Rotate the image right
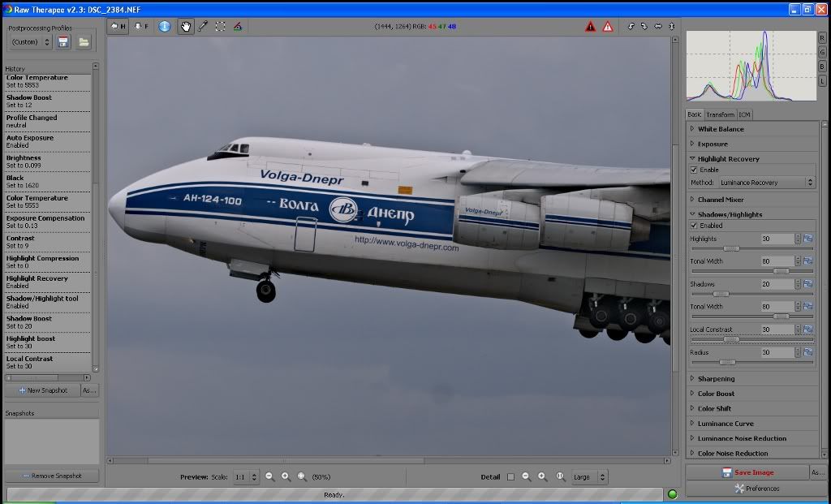This screenshot has width=831, height=504. coord(644,26)
